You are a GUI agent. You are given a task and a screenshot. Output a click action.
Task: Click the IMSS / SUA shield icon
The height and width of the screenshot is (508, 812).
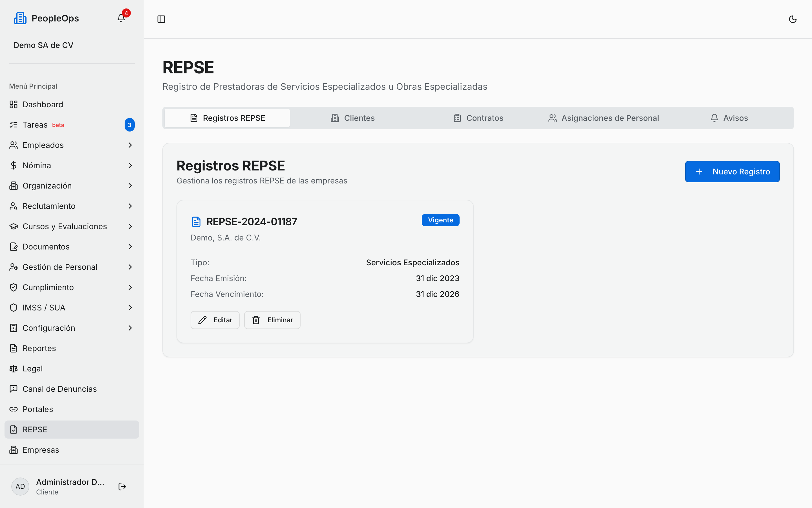pyautogui.click(x=14, y=308)
